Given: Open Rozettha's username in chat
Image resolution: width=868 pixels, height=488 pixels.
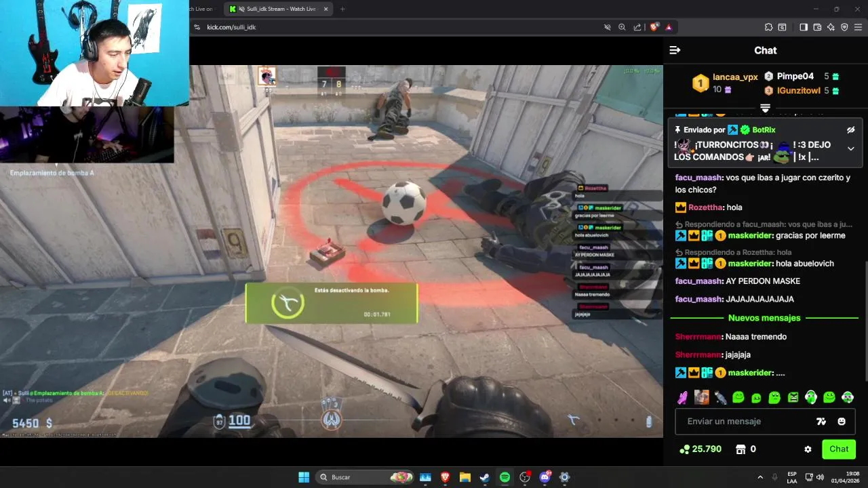Looking at the screenshot, I should tap(705, 207).
